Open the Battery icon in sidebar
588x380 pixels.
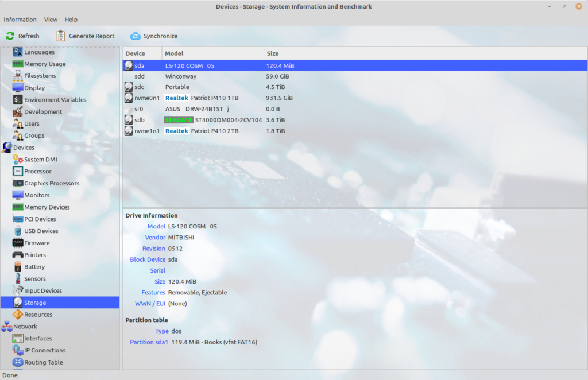pyautogui.click(x=18, y=267)
